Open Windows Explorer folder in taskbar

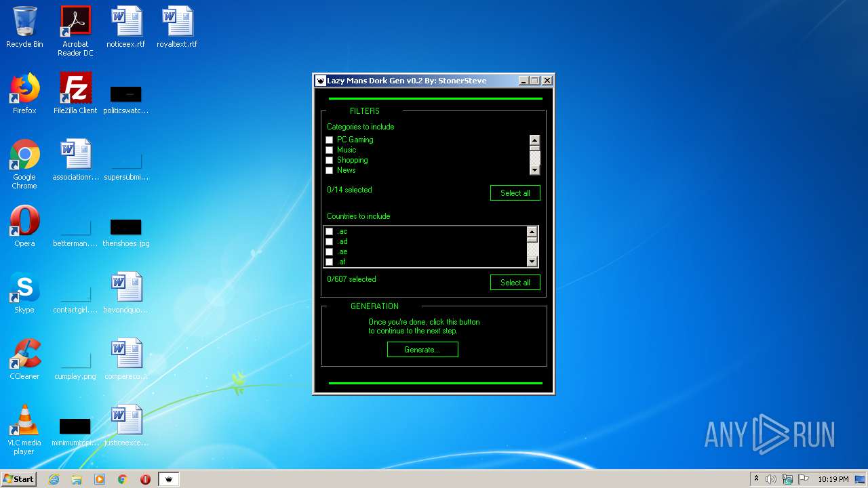[77, 479]
